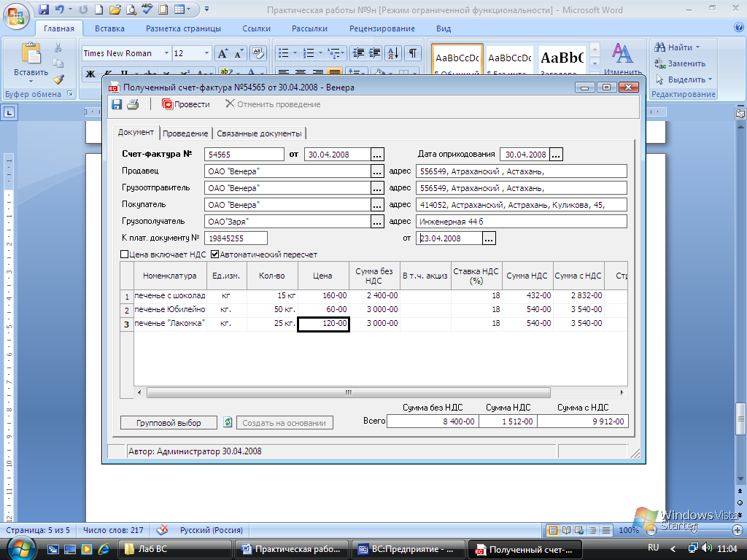This screenshot has width=747, height=560.
Task: Click the Format Painter brush
Action: (58, 79)
